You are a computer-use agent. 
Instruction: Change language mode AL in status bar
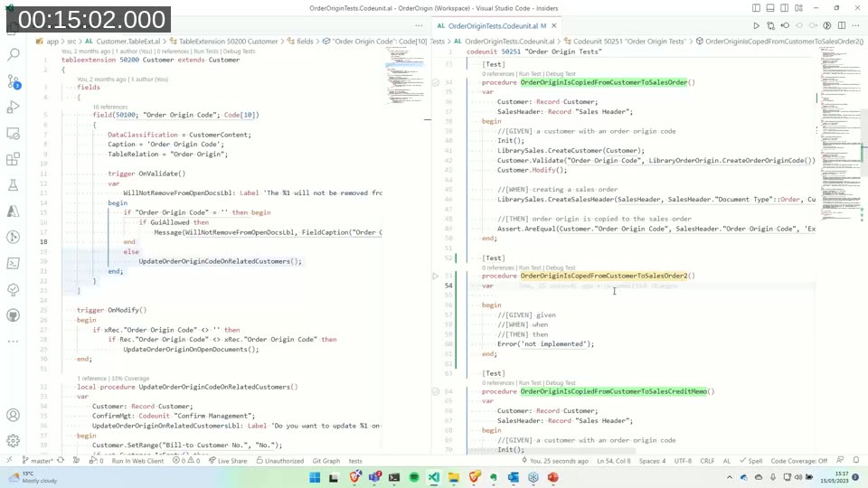[x=727, y=460]
